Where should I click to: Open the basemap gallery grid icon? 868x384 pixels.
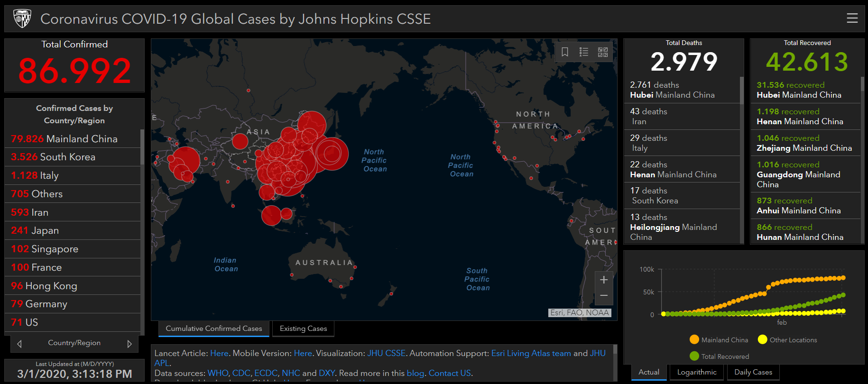603,52
